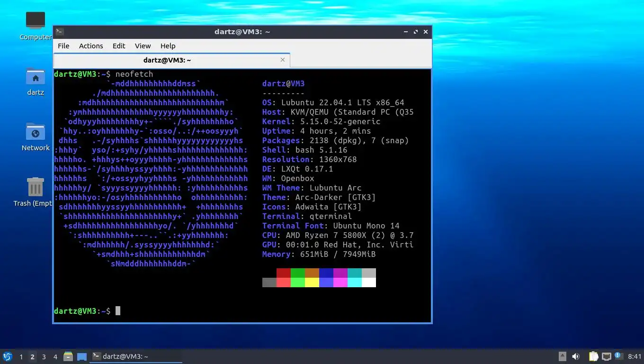Click the 'Shell: bash 5.1.16' line

point(305,150)
